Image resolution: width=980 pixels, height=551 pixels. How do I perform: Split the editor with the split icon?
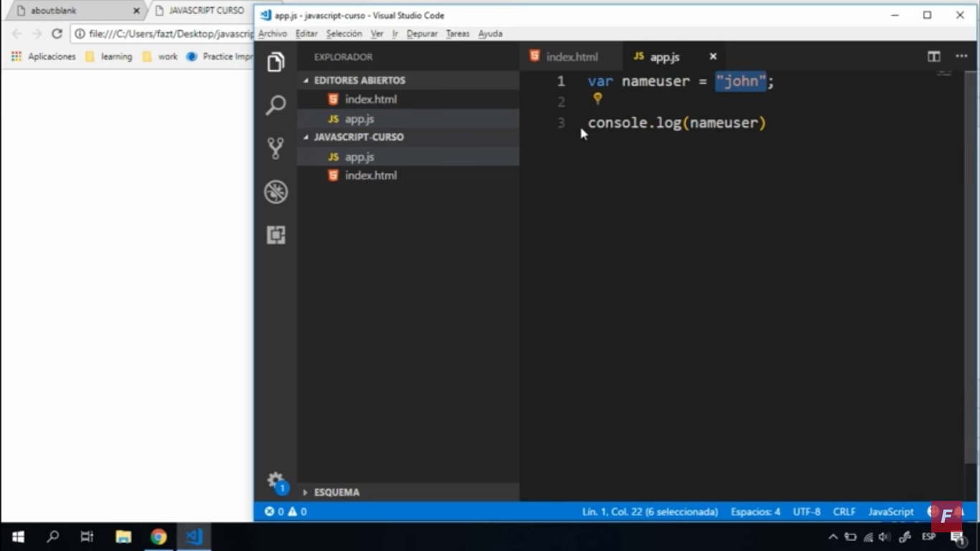[933, 57]
